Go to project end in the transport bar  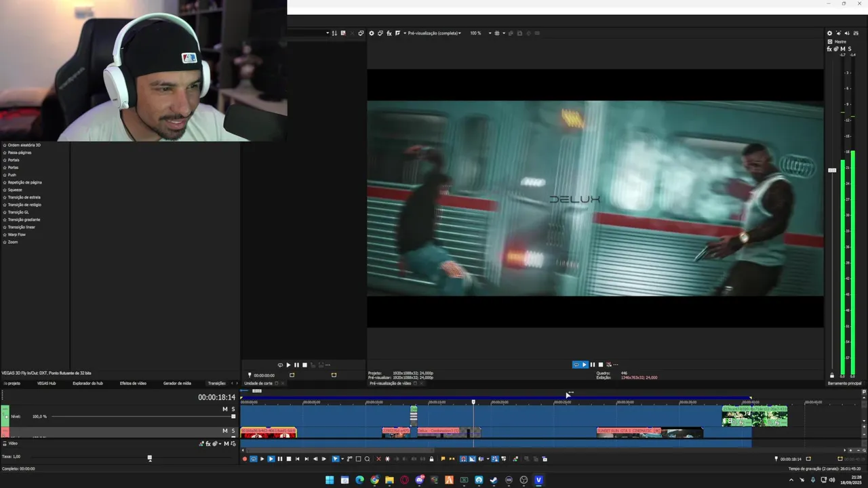coord(307,459)
